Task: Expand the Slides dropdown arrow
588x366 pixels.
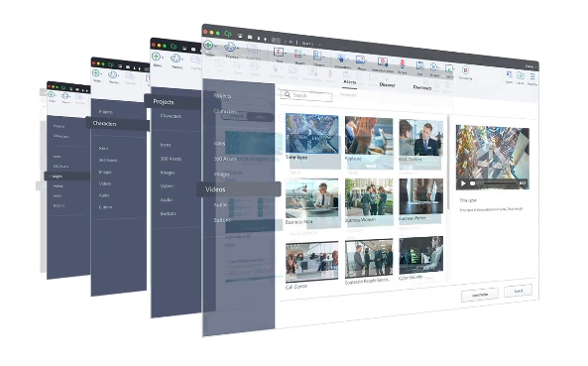Action: point(216,46)
